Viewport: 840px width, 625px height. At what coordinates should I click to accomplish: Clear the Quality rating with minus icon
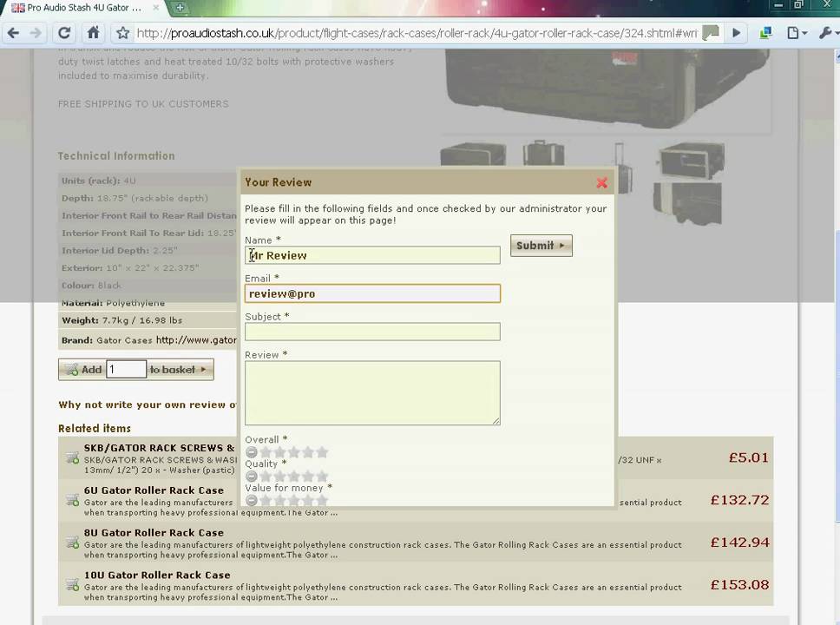tap(252, 477)
